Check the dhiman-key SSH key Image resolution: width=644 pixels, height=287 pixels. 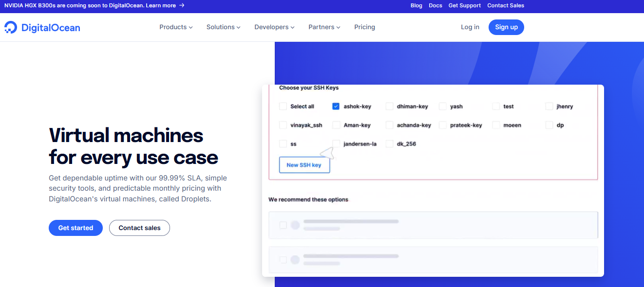[389, 106]
